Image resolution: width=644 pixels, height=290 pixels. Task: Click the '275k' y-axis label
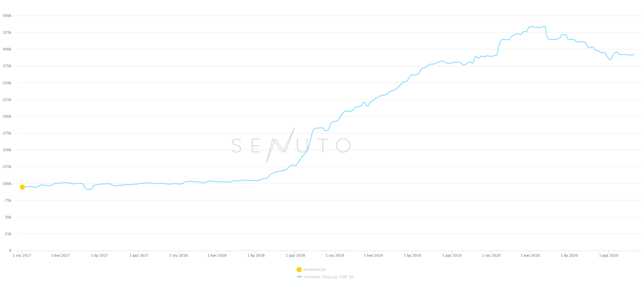7,66
